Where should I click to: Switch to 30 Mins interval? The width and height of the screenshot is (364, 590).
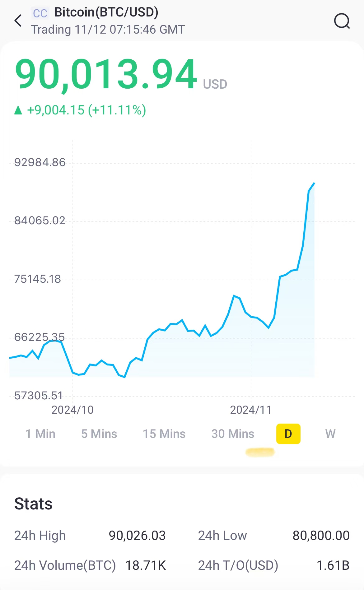coord(233,434)
